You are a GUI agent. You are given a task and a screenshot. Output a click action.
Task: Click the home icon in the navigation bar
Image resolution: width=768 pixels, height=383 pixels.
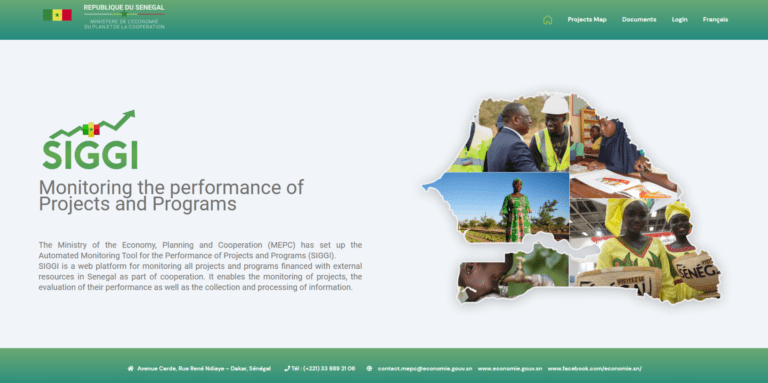point(548,20)
